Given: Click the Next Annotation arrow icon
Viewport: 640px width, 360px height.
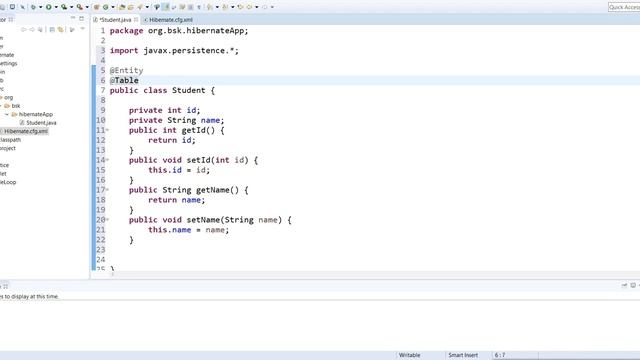Looking at the screenshot, I should (209, 7).
